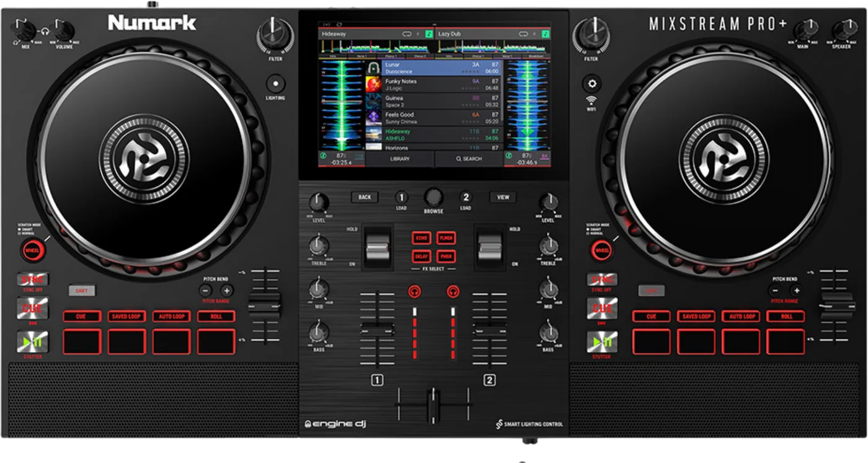Toggle the right deck WHEEL scratch button
The image size is (868, 463).
tap(601, 250)
